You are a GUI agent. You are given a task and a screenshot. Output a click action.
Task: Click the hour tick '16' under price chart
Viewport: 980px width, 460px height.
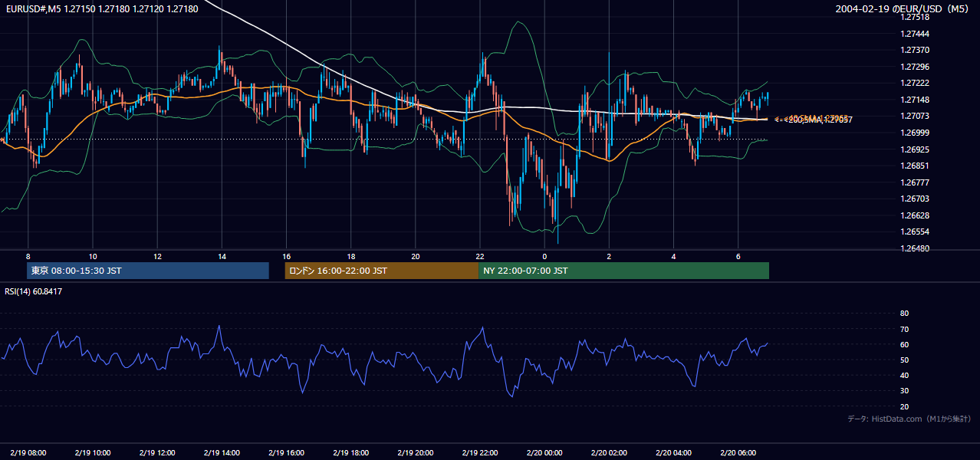point(286,256)
